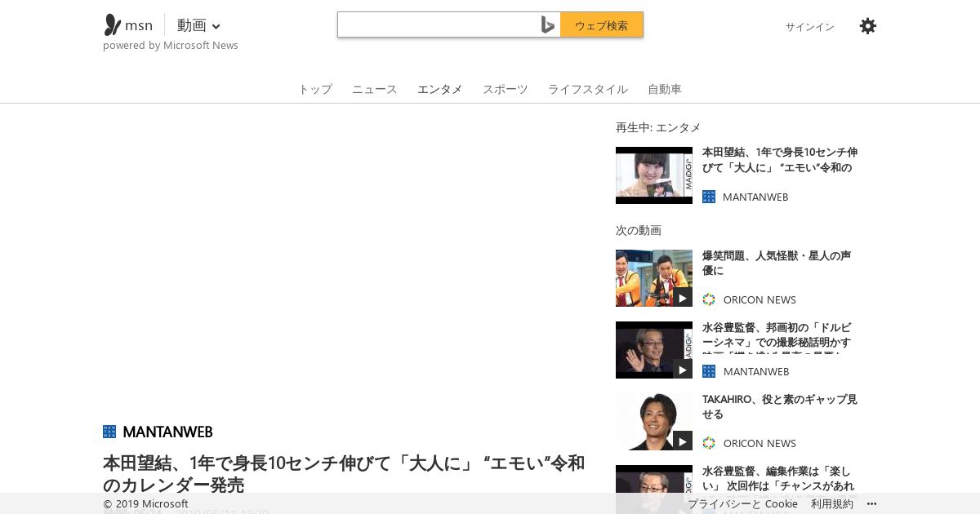Click MANTANWEB source name under now-playing video

click(755, 197)
